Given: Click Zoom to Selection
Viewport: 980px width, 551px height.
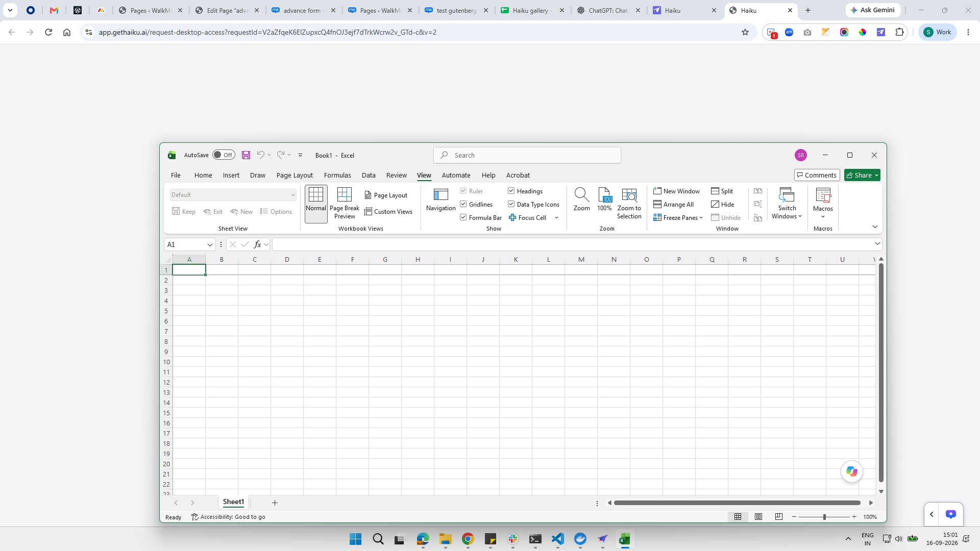Looking at the screenshot, I should (x=629, y=204).
